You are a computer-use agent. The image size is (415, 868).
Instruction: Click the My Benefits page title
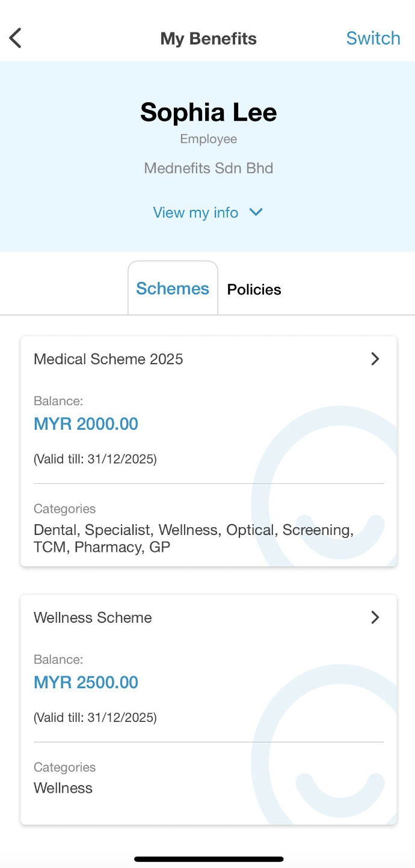click(x=208, y=39)
